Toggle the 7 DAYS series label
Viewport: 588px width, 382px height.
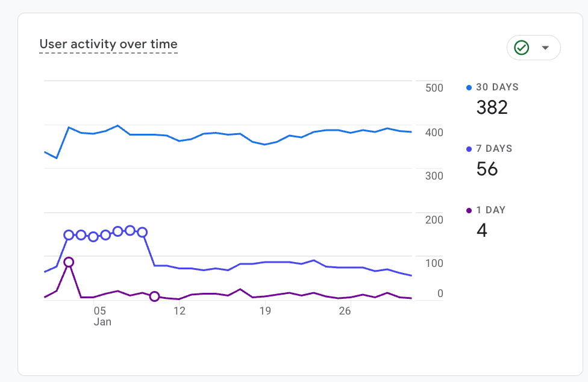point(494,149)
